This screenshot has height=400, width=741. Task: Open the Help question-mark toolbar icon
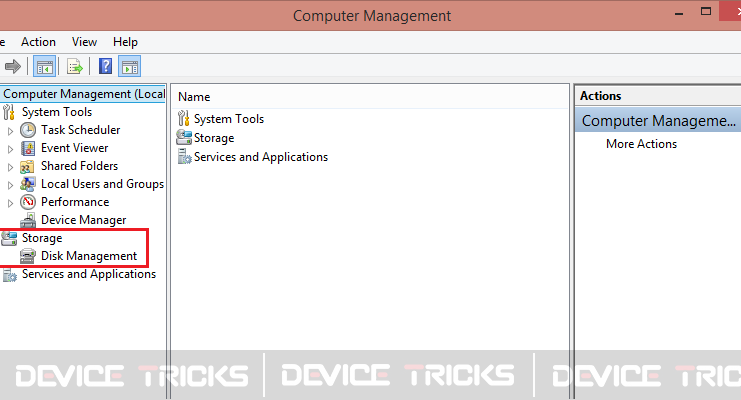105,66
